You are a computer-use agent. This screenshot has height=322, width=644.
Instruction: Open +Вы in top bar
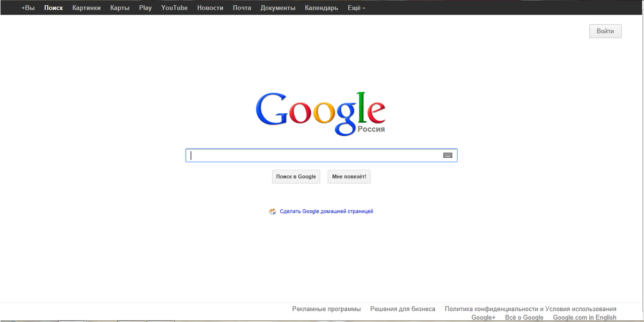coord(28,8)
